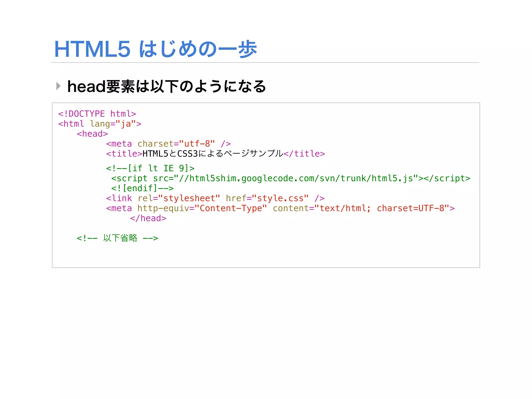
Task: Click the bullet triangle before "head要素は以下のようになる"
Action: pos(58,86)
